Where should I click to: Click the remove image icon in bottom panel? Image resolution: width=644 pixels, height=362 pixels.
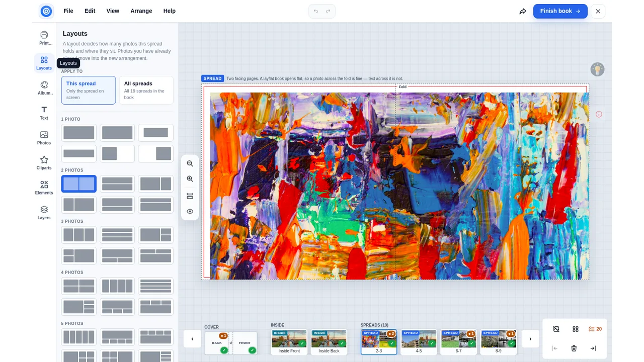(556, 329)
